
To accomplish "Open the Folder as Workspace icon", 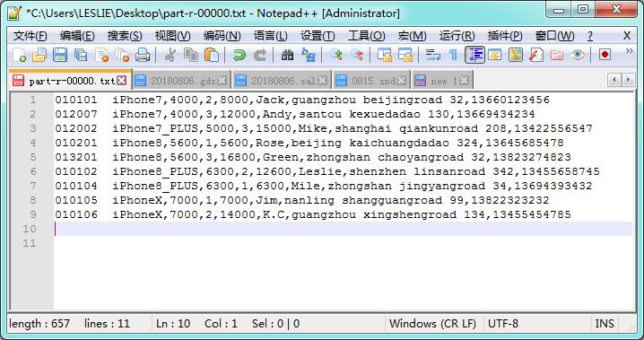I will point(557,55).
